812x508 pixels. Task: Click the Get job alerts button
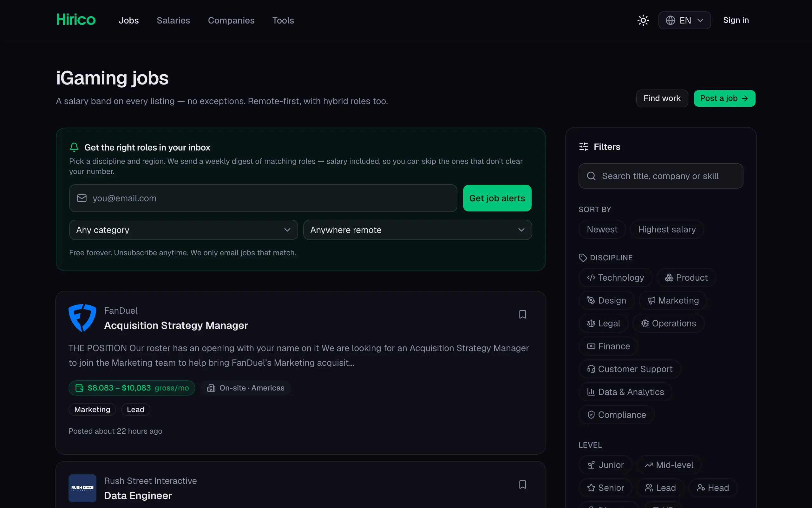(497, 198)
